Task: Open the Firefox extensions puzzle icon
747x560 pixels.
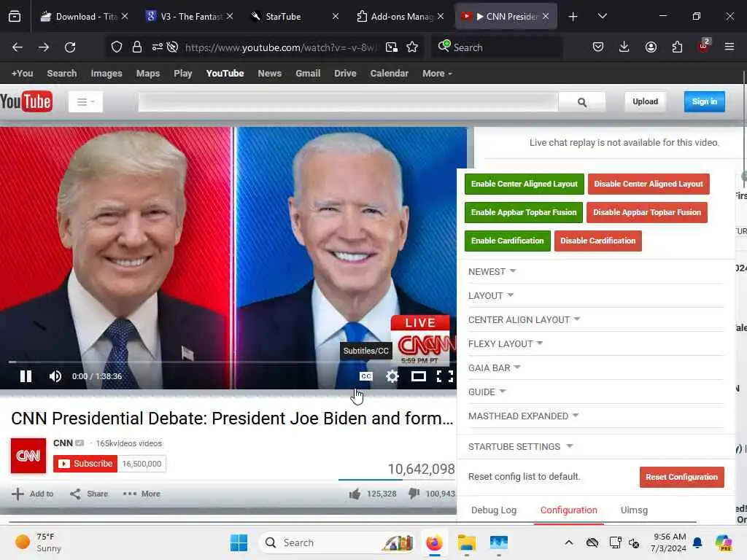Action: [677, 47]
